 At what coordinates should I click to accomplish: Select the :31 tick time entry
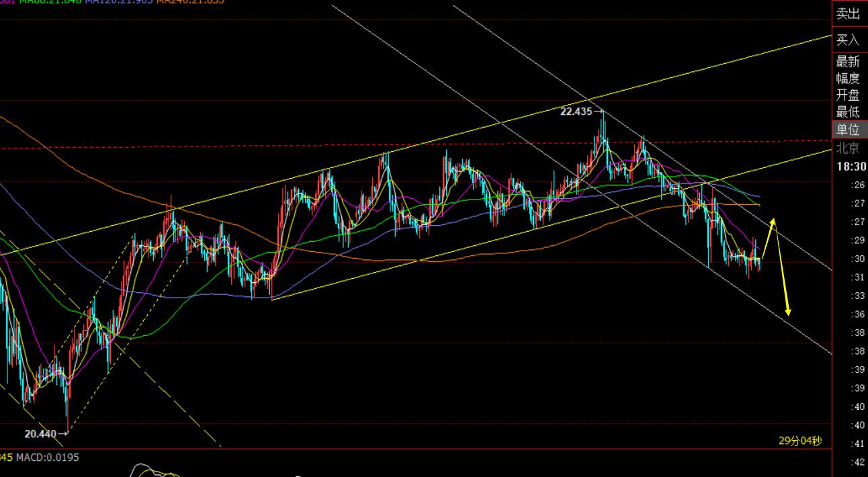(x=857, y=277)
